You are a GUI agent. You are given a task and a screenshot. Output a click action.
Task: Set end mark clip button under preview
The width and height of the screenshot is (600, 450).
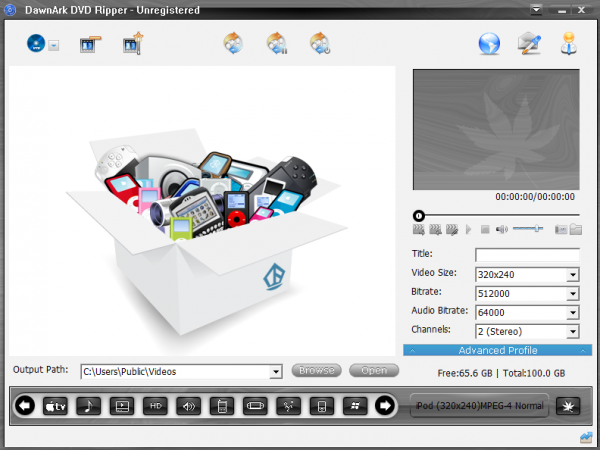click(x=435, y=230)
